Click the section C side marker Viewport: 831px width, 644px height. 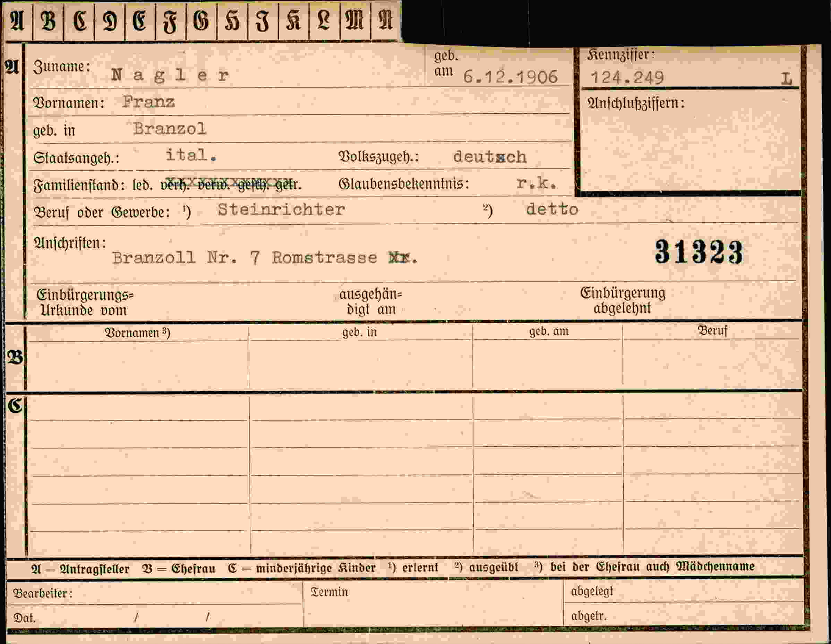tap(15, 405)
